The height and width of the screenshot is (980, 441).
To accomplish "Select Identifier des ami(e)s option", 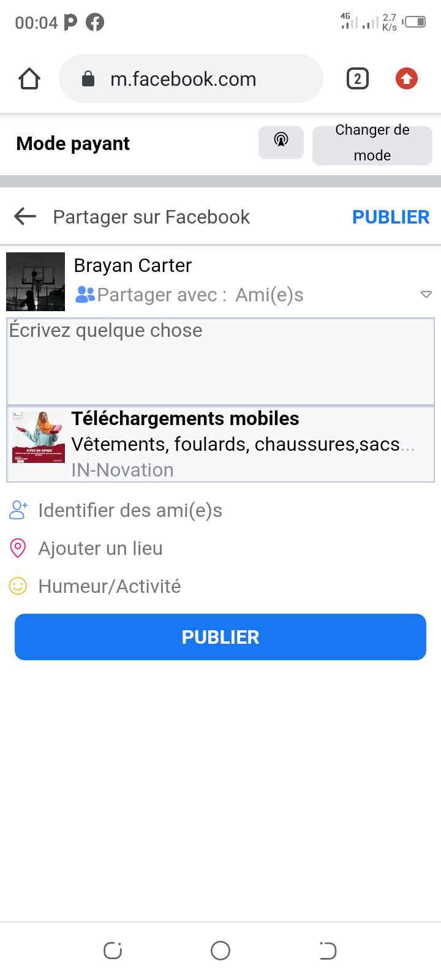I will point(130,510).
